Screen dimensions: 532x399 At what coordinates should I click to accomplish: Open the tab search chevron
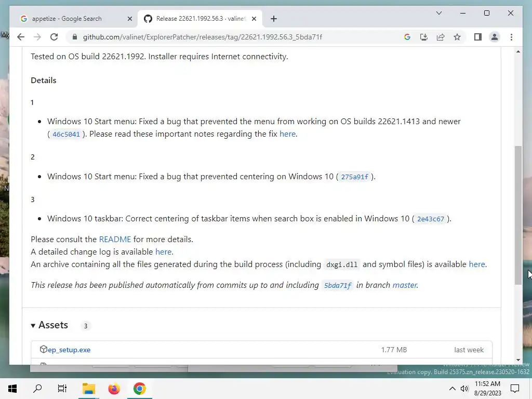(438, 13)
